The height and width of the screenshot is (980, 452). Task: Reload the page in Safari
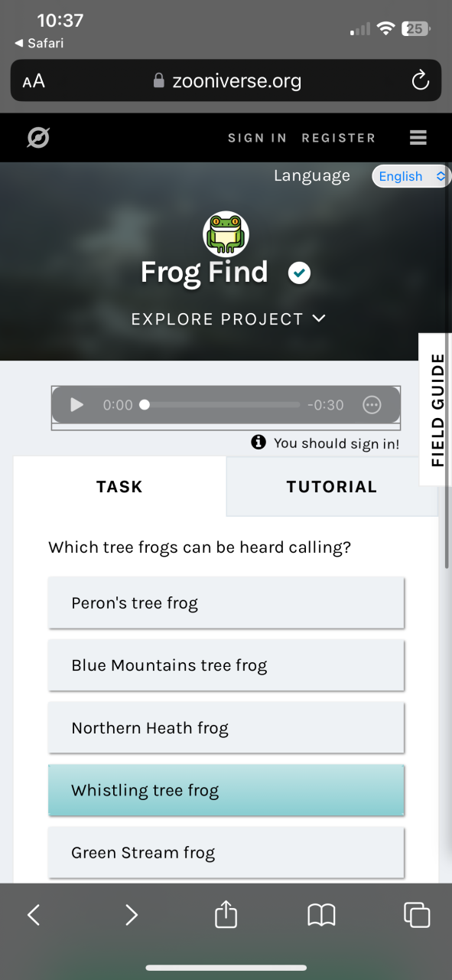point(420,80)
